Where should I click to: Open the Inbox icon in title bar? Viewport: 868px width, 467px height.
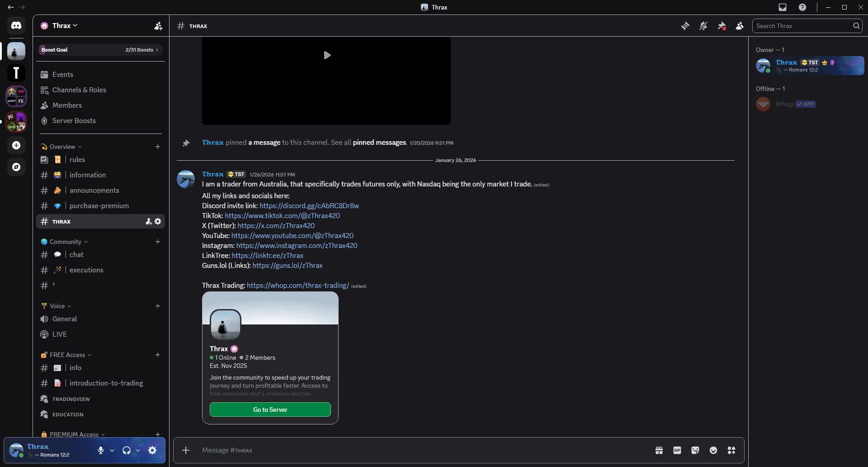(783, 7)
